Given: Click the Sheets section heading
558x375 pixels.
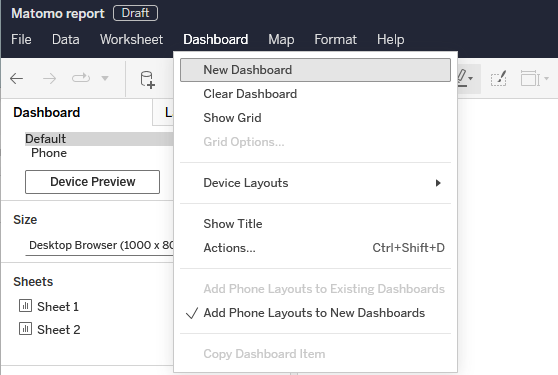Looking at the screenshot, I should [33, 281].
